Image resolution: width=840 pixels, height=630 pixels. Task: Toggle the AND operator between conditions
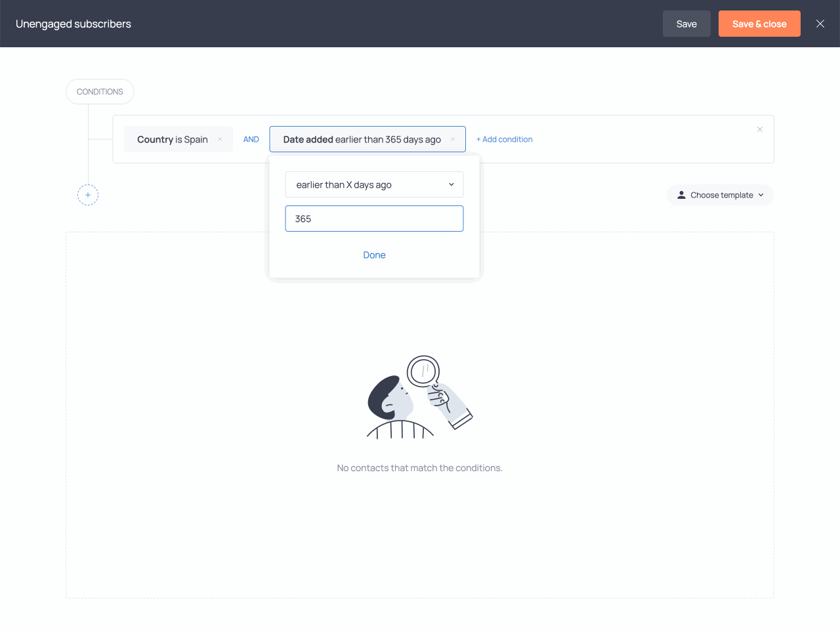tap(251, 139)
